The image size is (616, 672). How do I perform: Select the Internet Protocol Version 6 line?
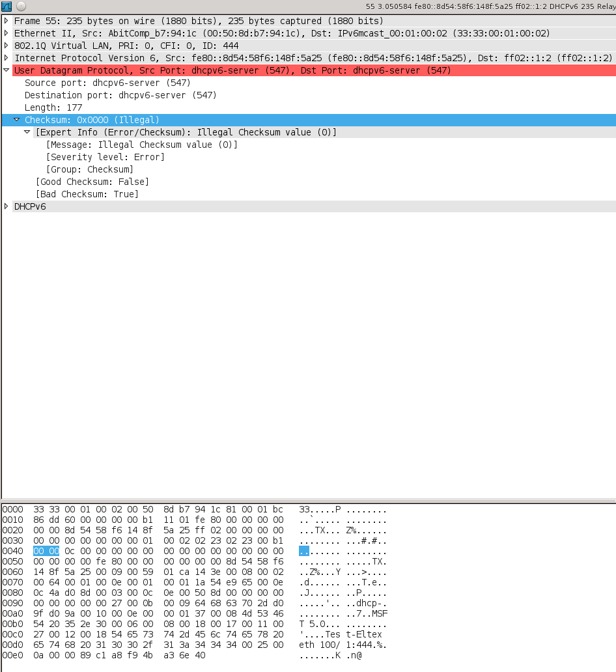pos(315,59)
